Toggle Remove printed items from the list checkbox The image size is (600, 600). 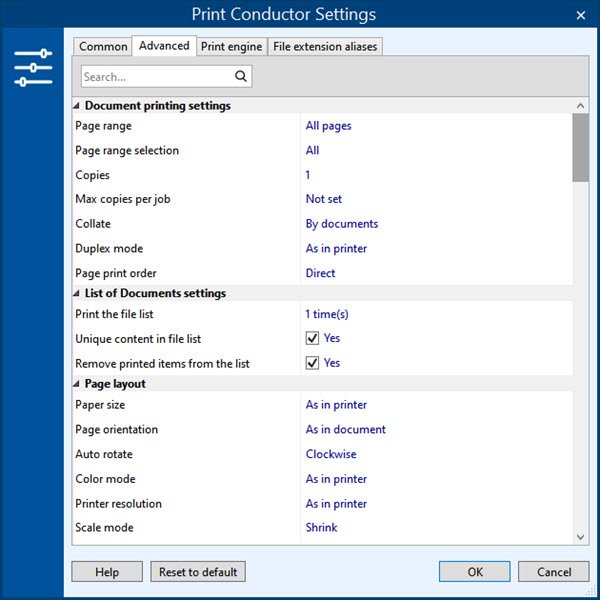tap(312, 363)
